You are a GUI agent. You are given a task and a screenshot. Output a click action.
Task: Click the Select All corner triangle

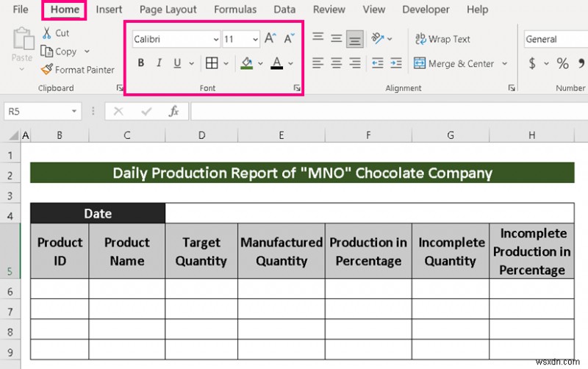click(x=13, y=135)
